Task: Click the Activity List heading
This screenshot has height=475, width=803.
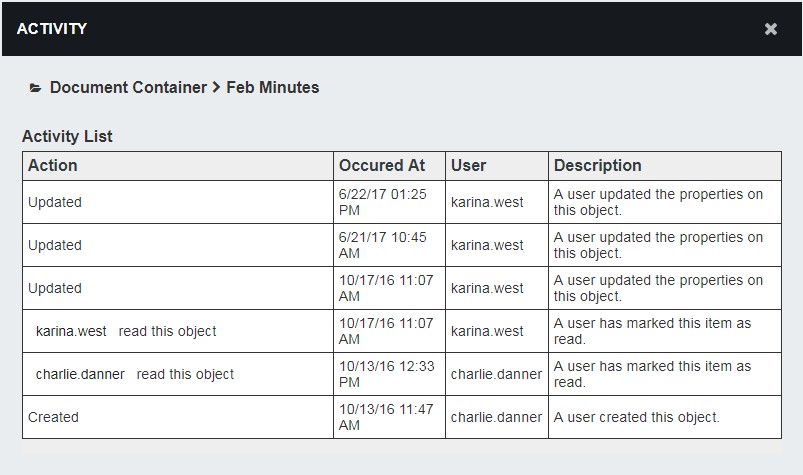Action: [x=67, y=137]
